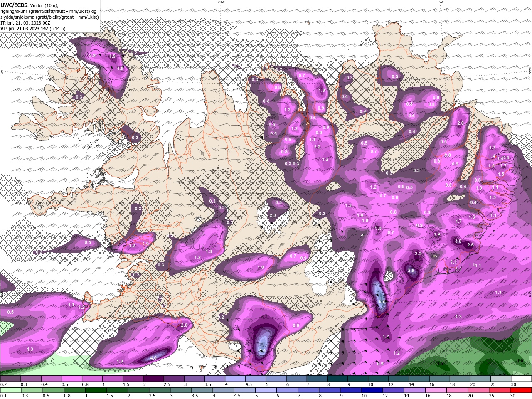This screenshot has width=532, height=399.
Task: Click the black 1.0 value in green area
Action: [x=520, y=361]
